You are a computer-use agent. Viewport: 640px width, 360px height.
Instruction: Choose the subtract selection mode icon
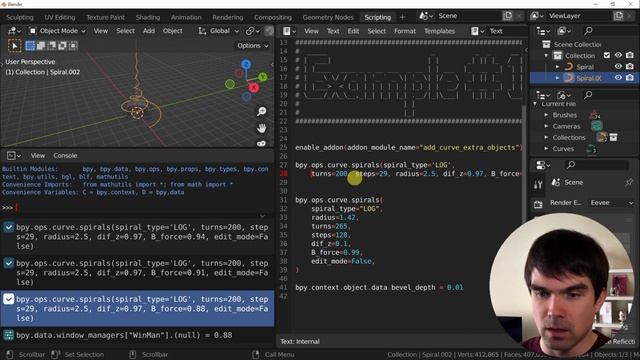coord(51,46)
